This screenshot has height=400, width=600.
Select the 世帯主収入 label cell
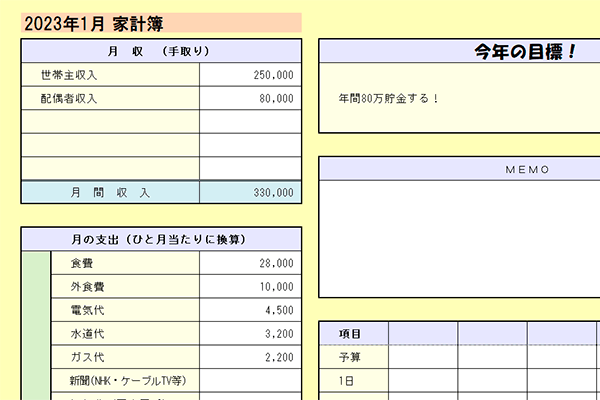click(x=110, y=75)
